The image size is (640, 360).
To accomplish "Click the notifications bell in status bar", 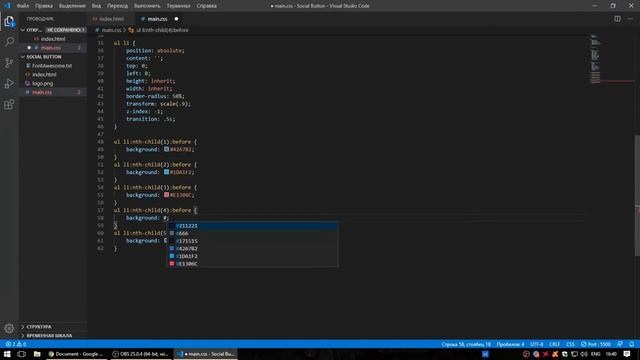I will (x=631, y=344).
